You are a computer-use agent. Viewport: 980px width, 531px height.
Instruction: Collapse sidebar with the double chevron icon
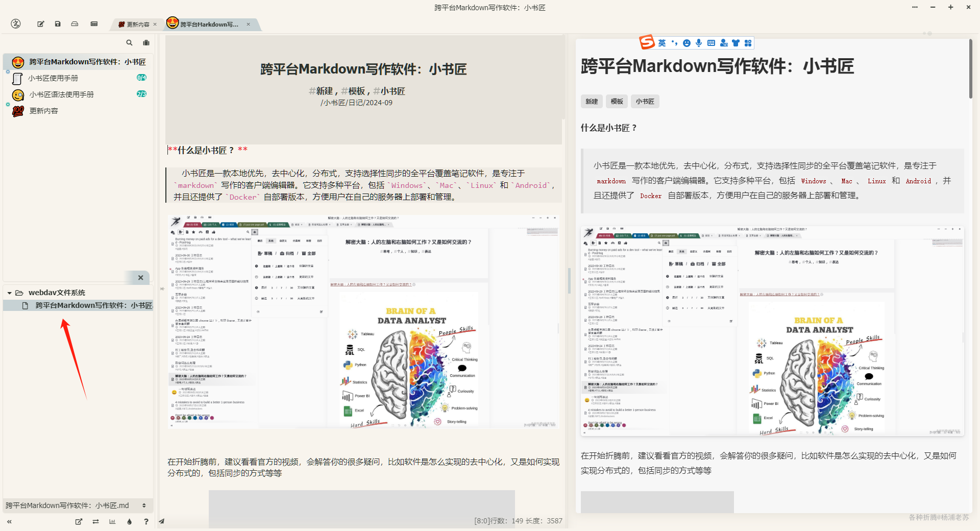9,521
